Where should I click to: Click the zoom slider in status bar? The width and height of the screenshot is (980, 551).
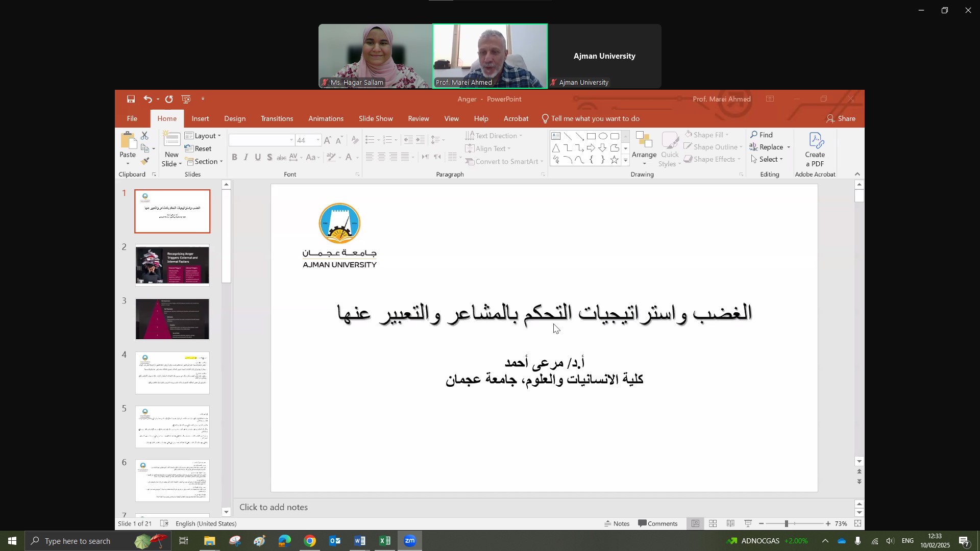point(787,524)
